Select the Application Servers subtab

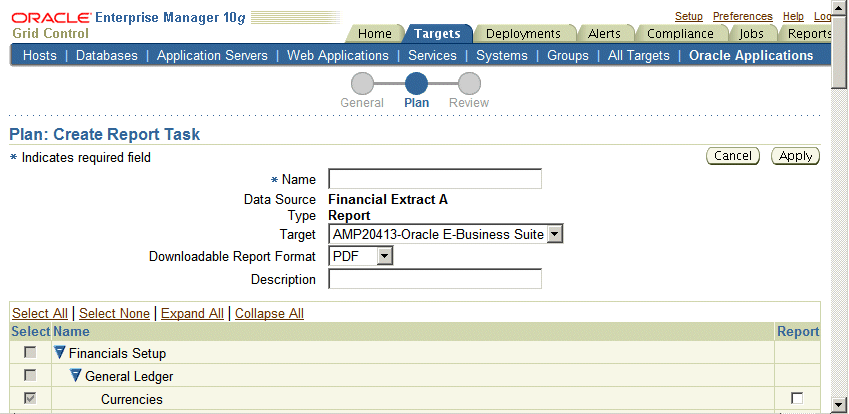coord(212,56)
